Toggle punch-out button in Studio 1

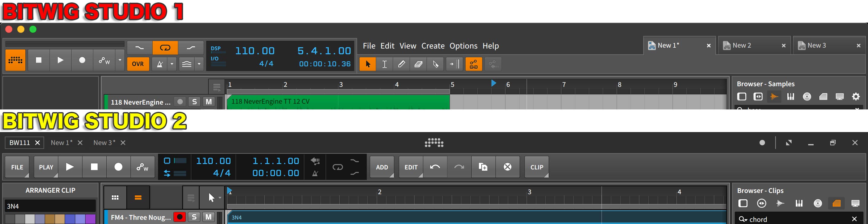coord(191,48)
